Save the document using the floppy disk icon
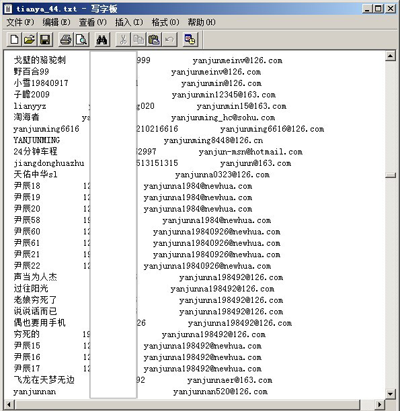 pyautogui.click(x=45, y=40)
